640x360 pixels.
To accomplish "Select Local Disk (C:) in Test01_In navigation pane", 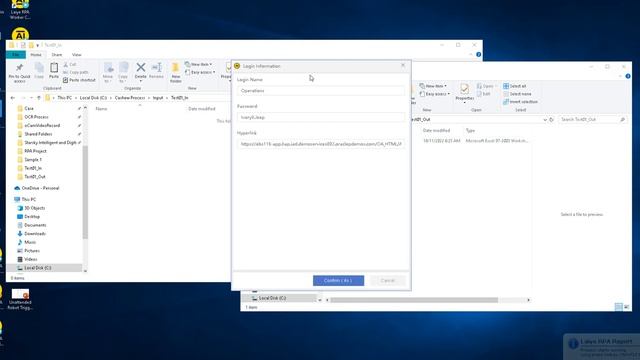I will click(x=38, y=268).
